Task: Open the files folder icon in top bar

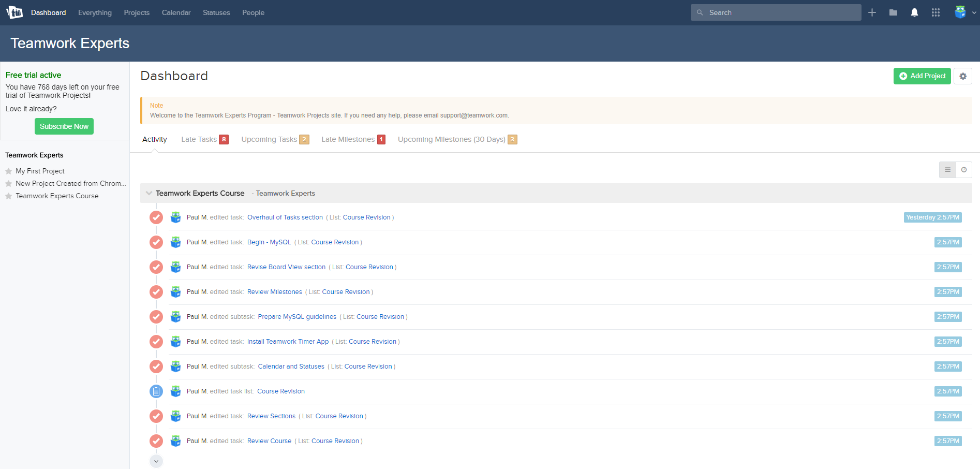Action: coord(893,12)
